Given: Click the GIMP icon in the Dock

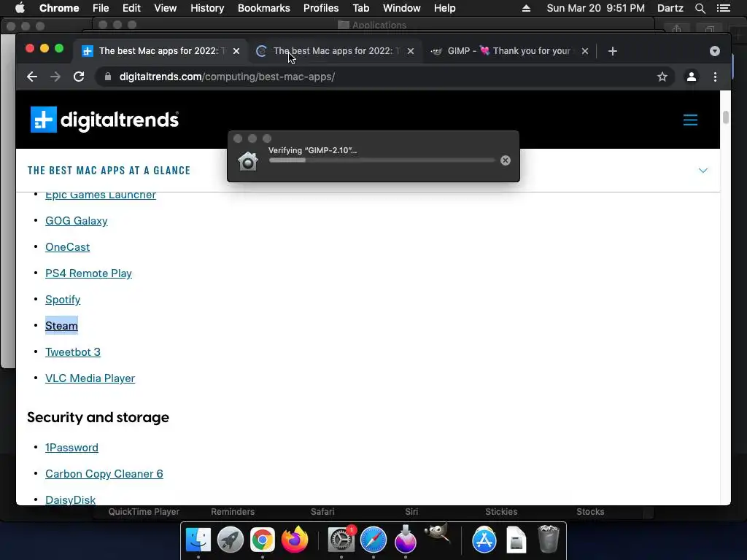Looking at the screenshot, I should click(438, 533).
